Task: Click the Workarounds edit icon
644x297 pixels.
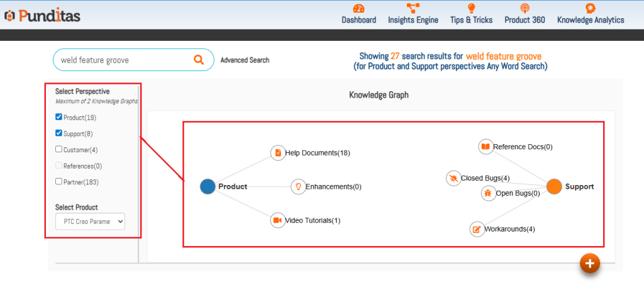Action: point(477,229)
